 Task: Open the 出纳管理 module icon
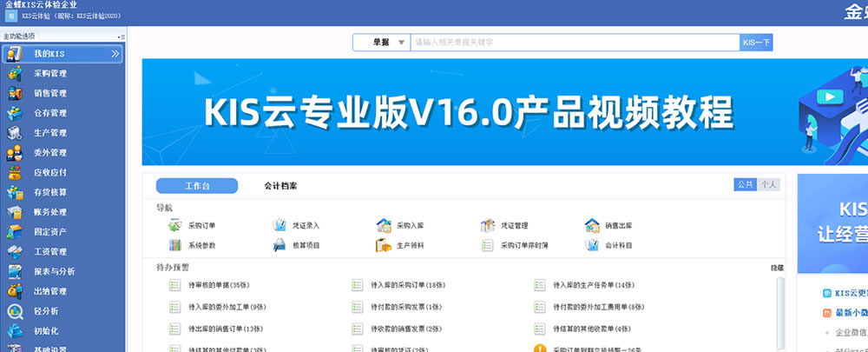click(15, 291)
